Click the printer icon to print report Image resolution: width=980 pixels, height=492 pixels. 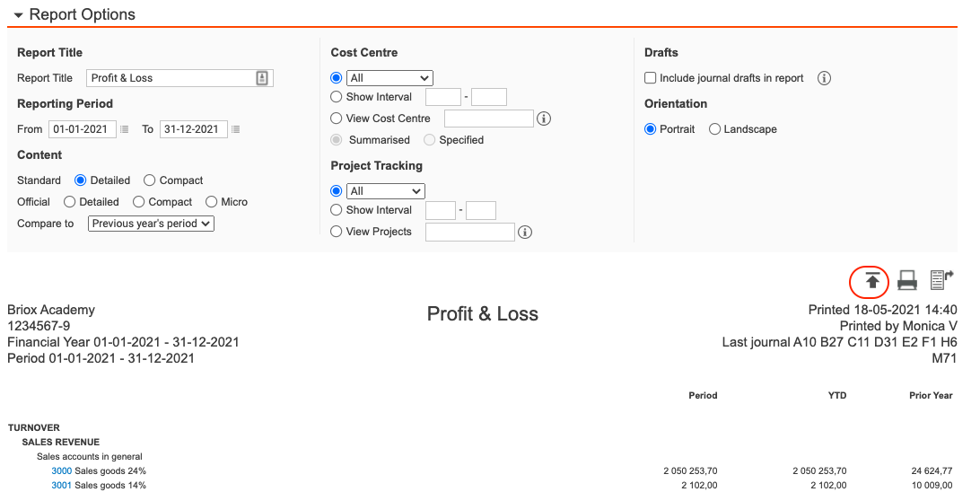click(907, 281)
